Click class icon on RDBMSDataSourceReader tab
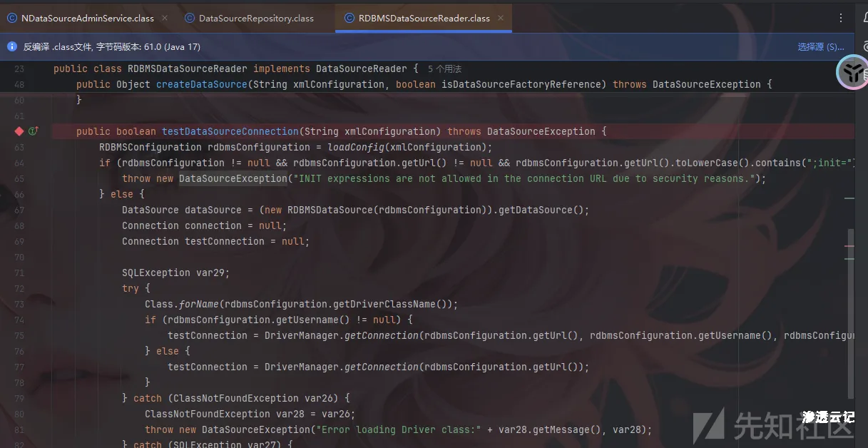The height and width of the screenshot is (448, 868). [349, 18]
